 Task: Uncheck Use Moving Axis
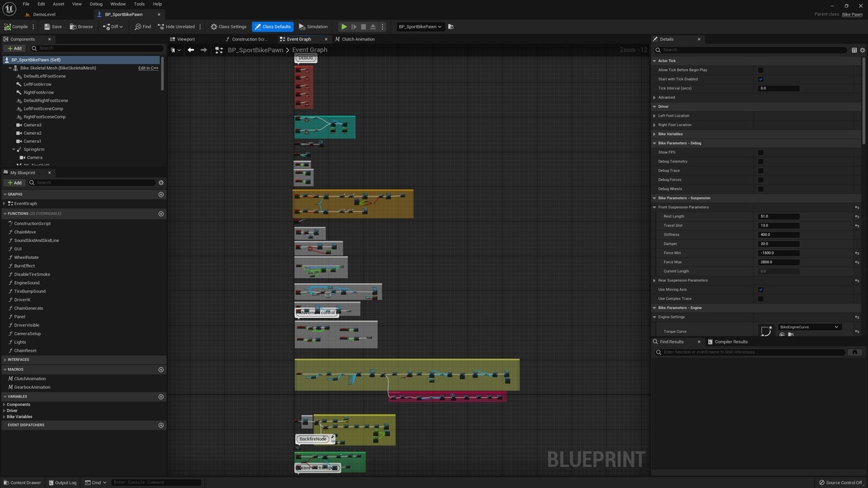click(x=760, y=289)
